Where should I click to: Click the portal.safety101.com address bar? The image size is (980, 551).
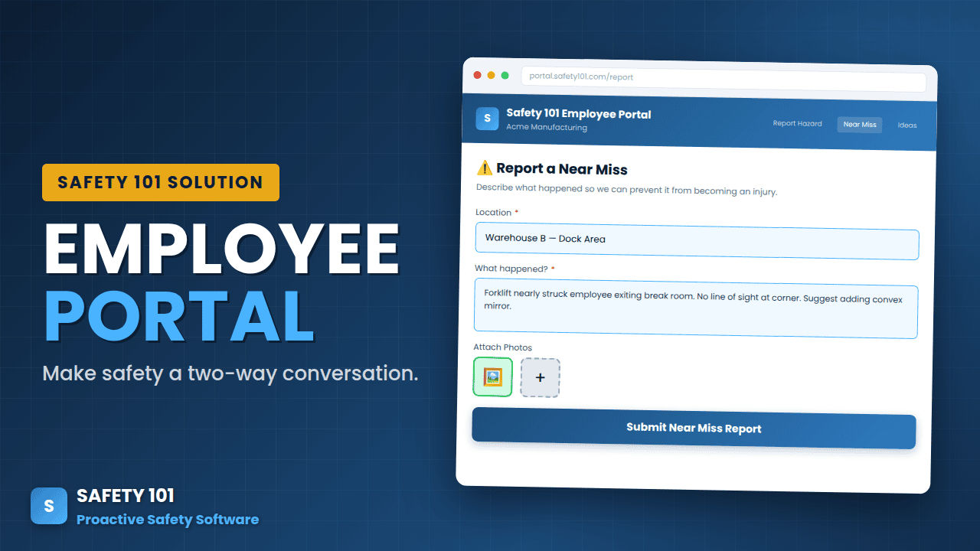tap(723, 77)
